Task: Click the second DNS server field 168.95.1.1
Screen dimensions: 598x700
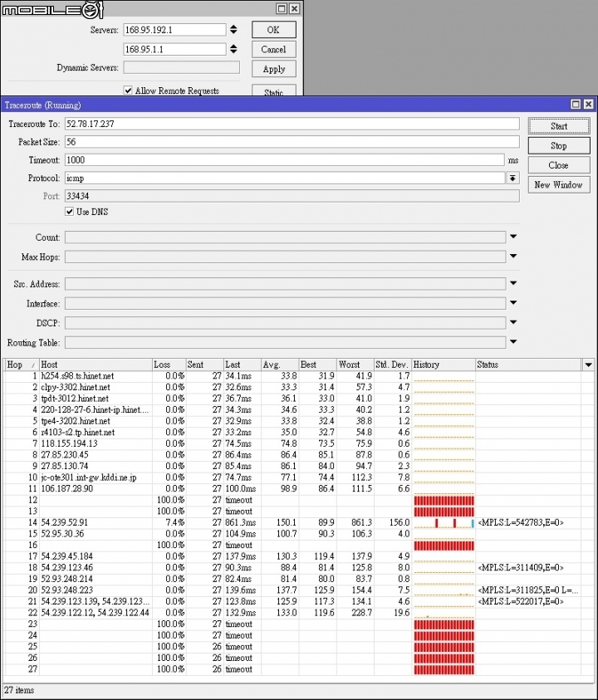Action: coord(174,49)
